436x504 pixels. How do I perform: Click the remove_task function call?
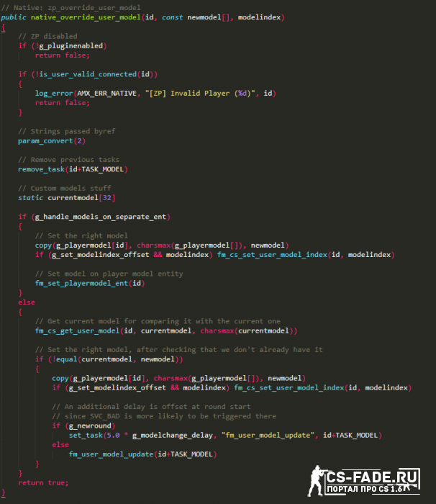click(x=41, y=169)
